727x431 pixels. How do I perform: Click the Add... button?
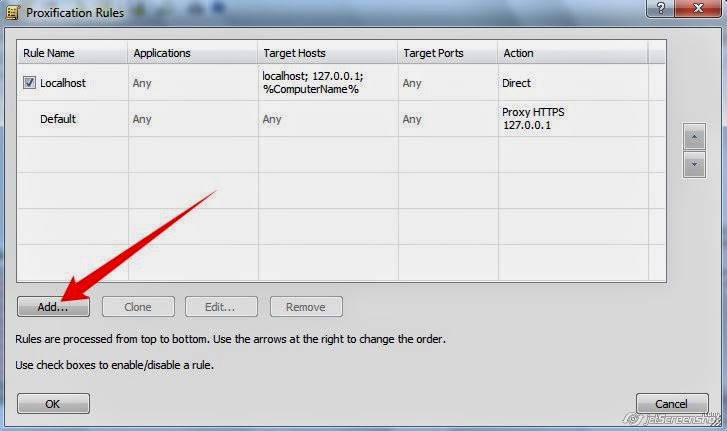[53, 307]
